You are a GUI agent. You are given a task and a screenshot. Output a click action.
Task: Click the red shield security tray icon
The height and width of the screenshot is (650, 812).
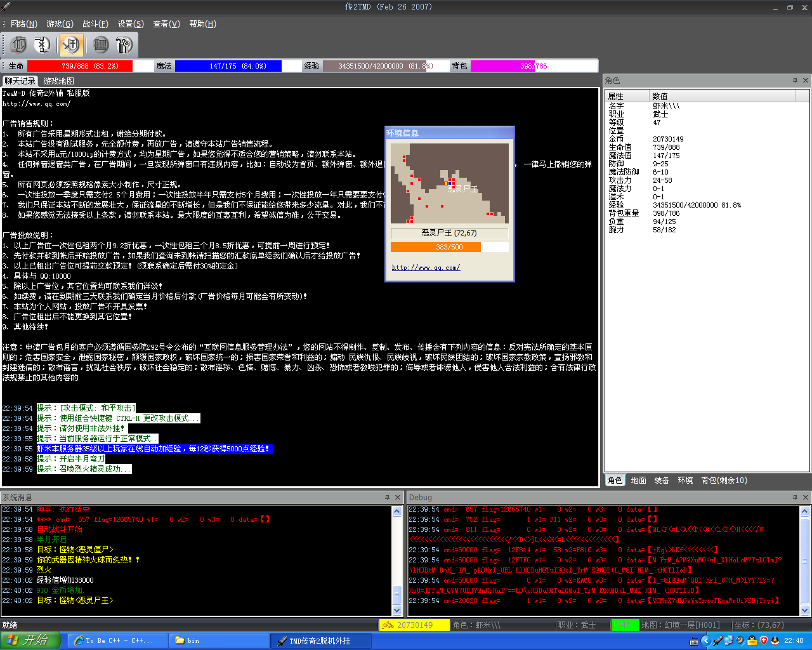(764, 640)
